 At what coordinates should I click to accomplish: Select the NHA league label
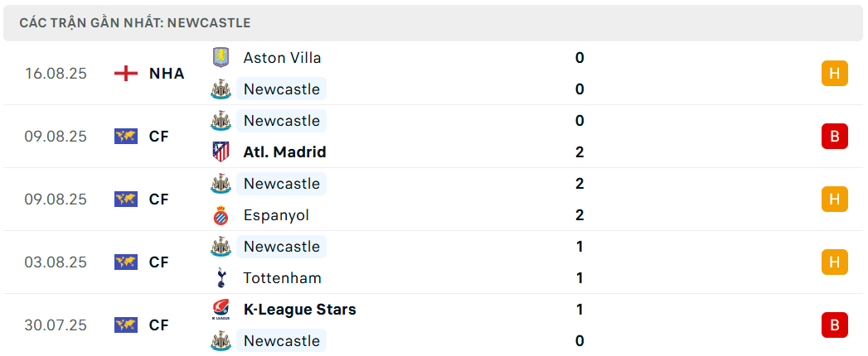tap(167, 74)
